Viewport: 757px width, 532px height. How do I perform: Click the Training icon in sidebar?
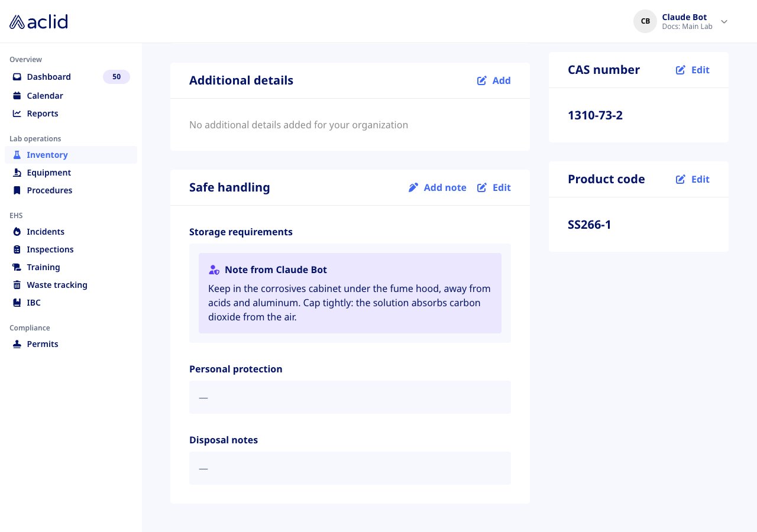pos(17,267)
